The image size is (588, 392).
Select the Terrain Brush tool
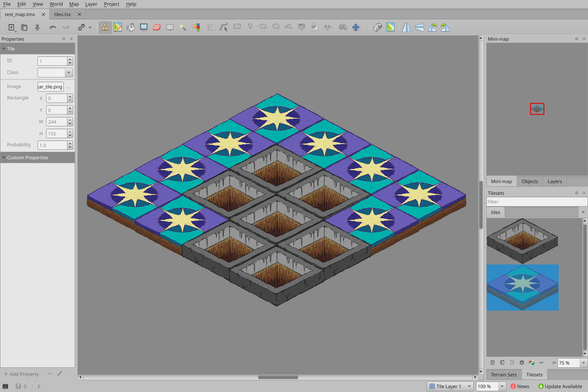[118, 27]
